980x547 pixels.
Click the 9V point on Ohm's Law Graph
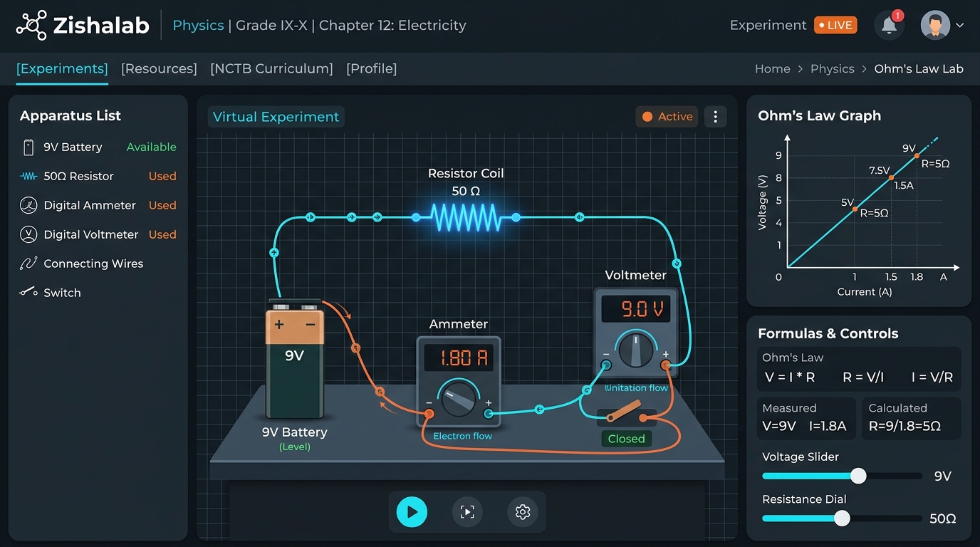coord(917,155)
